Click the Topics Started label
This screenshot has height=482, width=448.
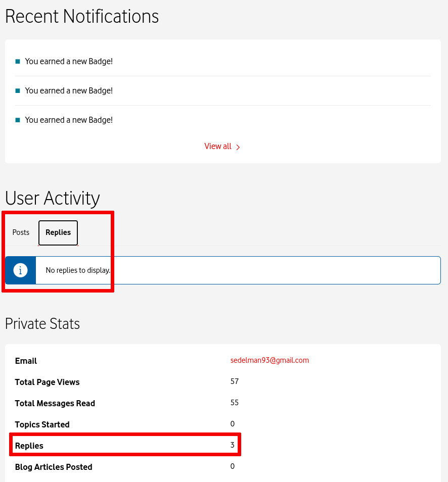tap(42, 424)
